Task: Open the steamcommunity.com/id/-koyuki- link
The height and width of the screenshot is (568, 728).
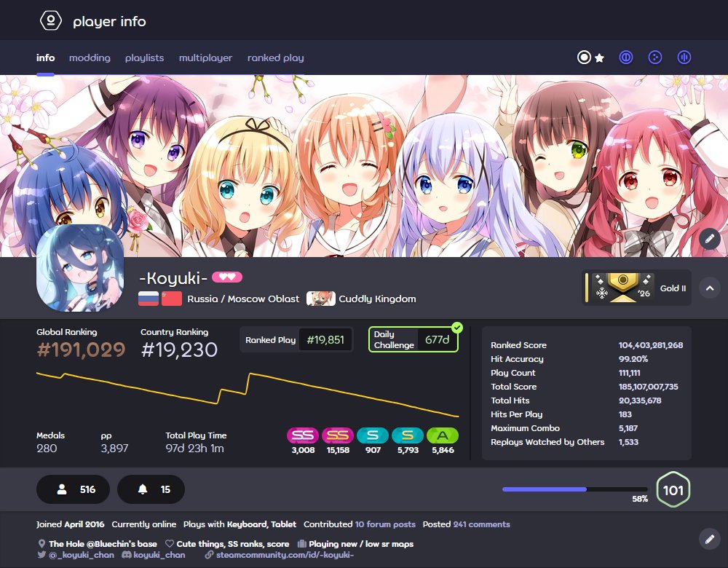Action: coord(285,555)
